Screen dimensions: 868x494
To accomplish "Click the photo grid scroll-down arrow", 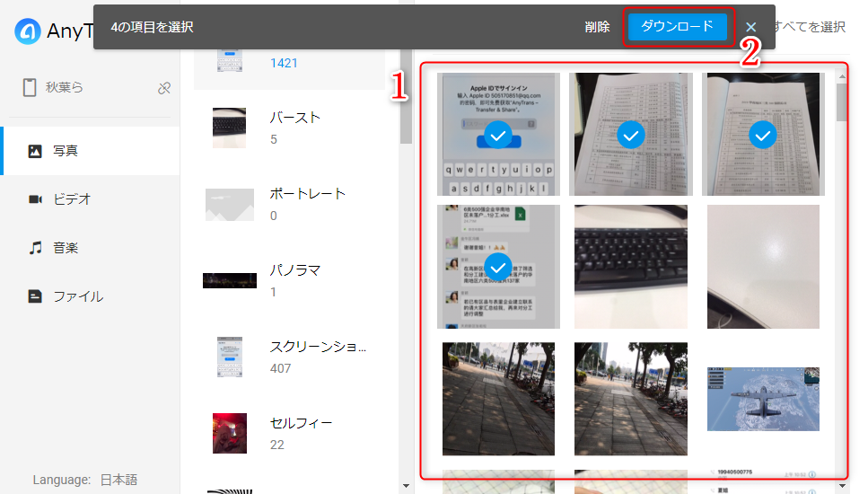I will tap(842, 486).
